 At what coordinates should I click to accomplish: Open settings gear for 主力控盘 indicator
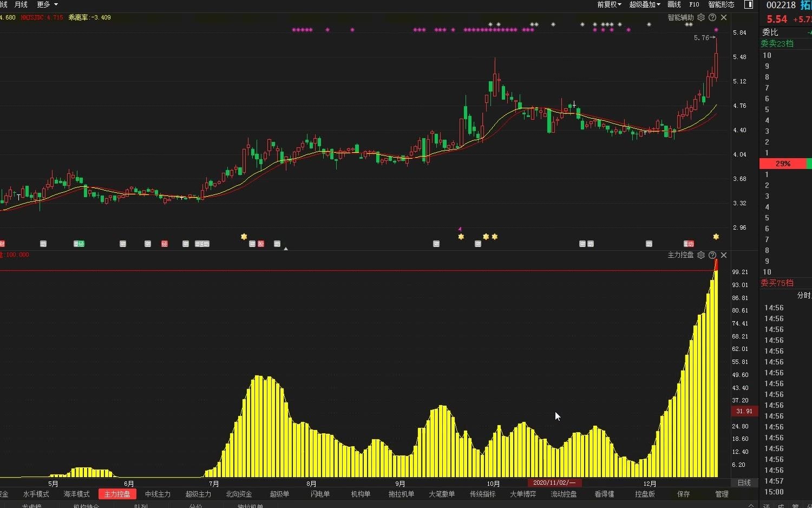(x=701, y=255)
